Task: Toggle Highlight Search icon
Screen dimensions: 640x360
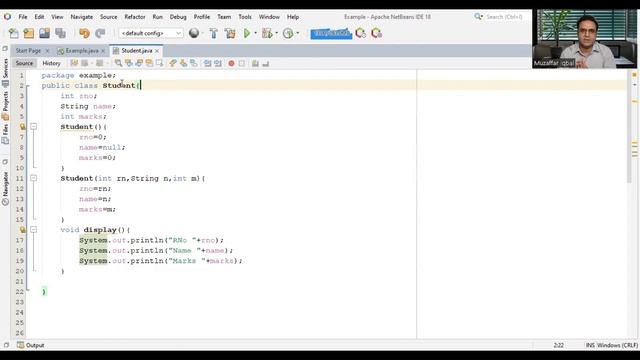Action: coord(149,63)
